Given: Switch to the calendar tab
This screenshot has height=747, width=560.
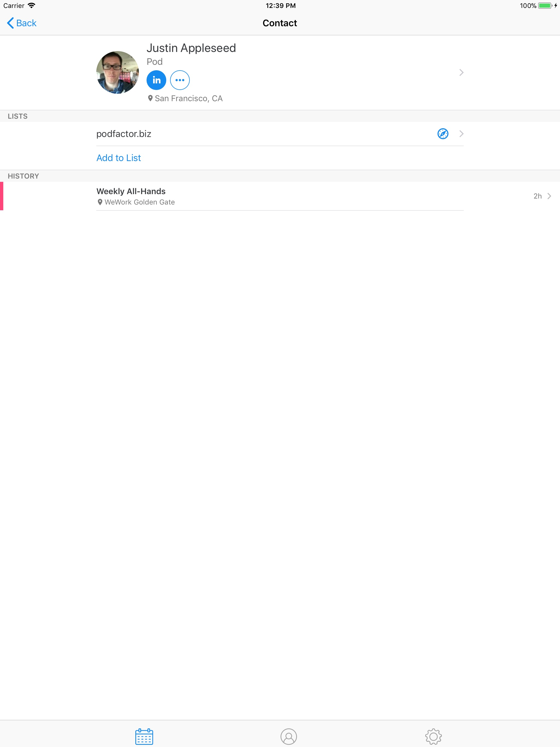Looking at the screenshot, I should point(144,736).
